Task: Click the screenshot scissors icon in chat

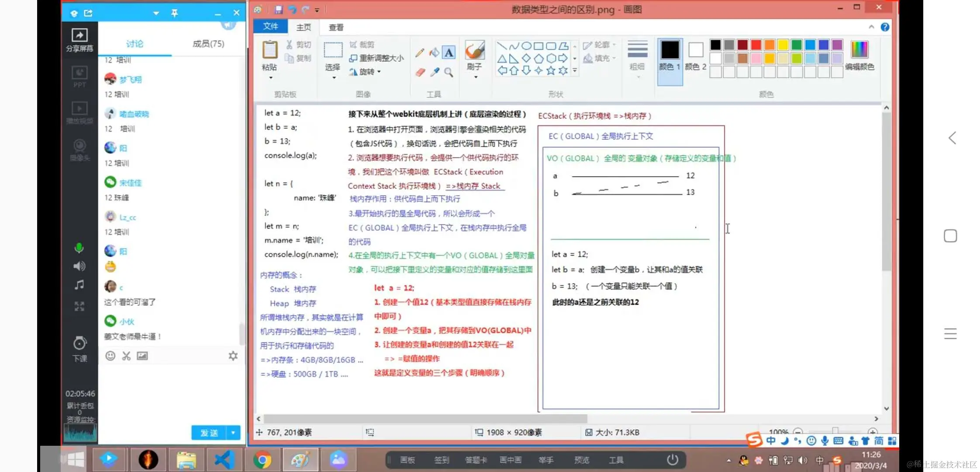Action: (x=126, y=356)
